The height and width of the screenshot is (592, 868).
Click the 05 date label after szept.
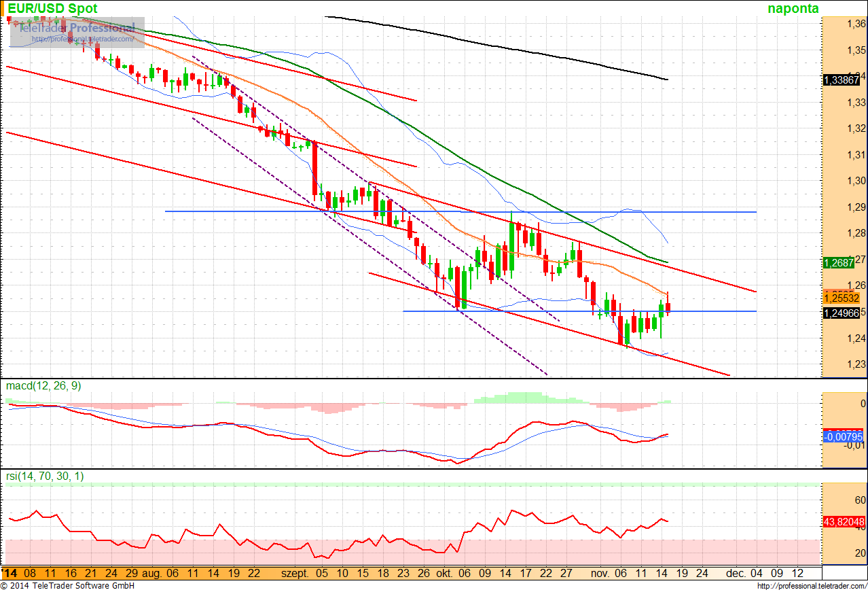tap(321, 573)
